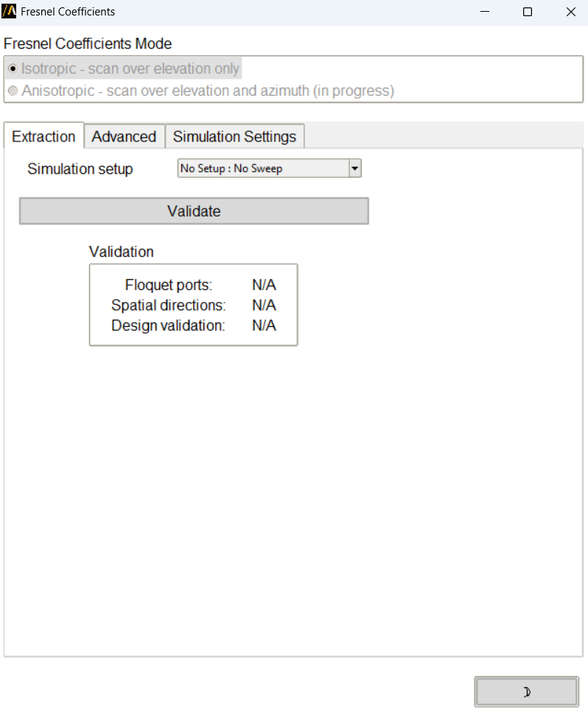Maximize the Fresnel Coefficients window
Viewport: 588px width, 724px height.
click(x=528, y=12)
